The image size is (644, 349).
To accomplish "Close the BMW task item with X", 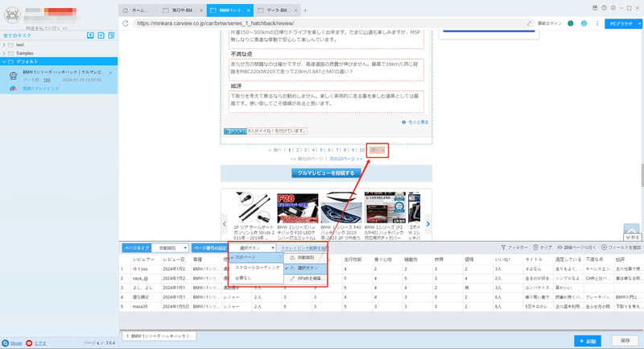I will tap(111, 73).
